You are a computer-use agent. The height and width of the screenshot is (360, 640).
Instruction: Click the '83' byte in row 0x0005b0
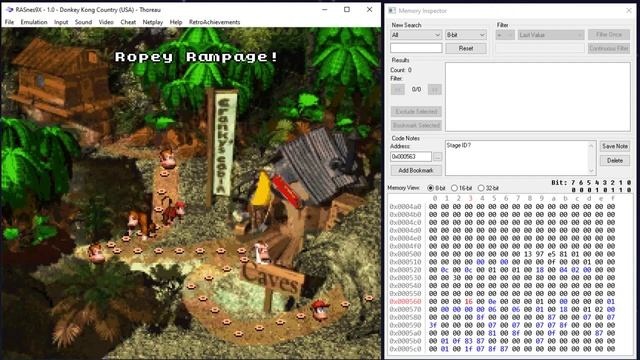pyautogui.click(x=469, y=341)
